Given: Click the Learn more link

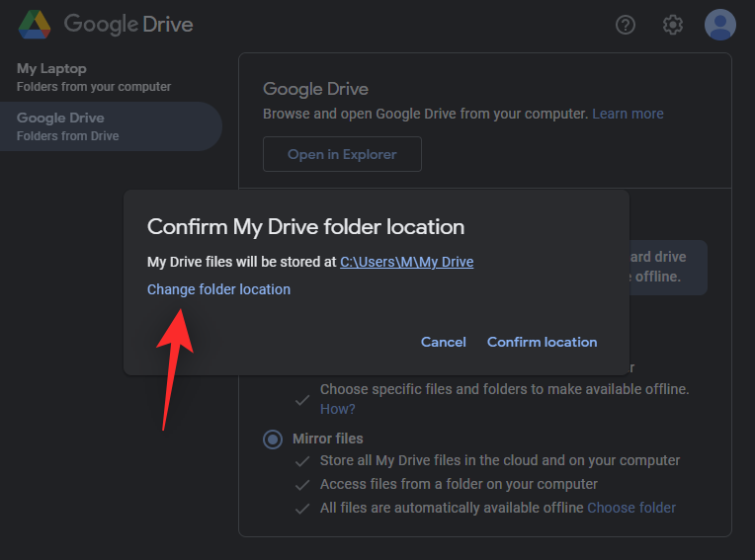Looking at the screenshot, I should click(628, 114).
